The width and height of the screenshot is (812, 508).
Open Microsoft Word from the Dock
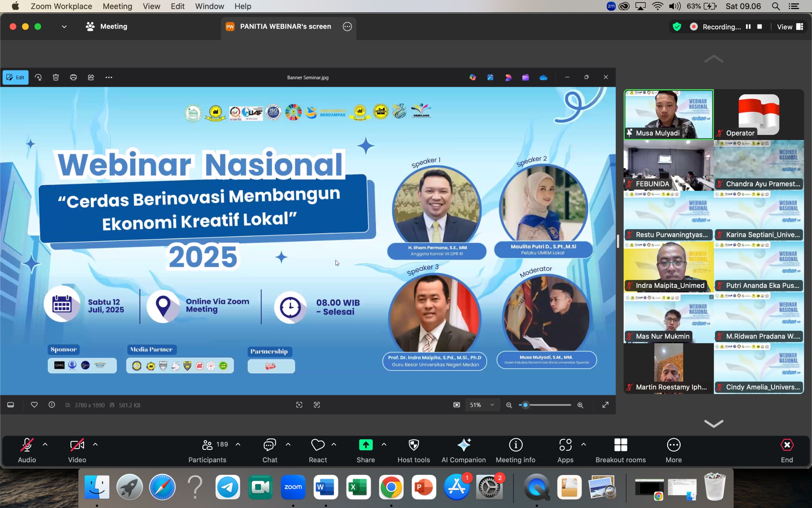(325, 487)
